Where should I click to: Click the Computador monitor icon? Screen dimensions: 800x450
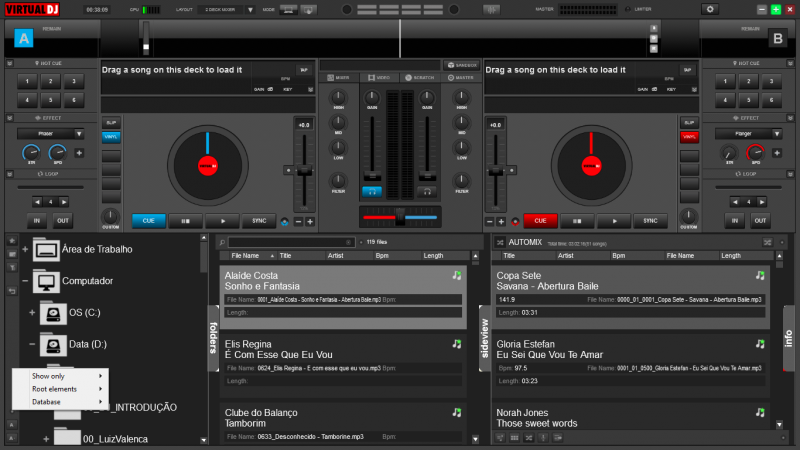click(46, 282)
